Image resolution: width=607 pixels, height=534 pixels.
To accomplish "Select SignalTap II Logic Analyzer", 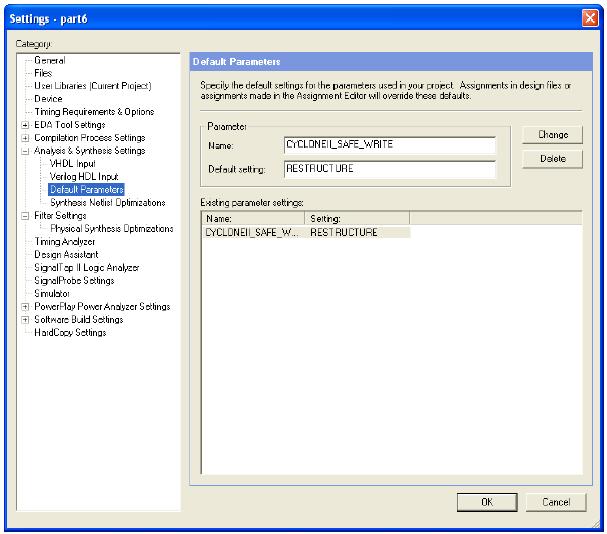I will click(x=87, y=268).
